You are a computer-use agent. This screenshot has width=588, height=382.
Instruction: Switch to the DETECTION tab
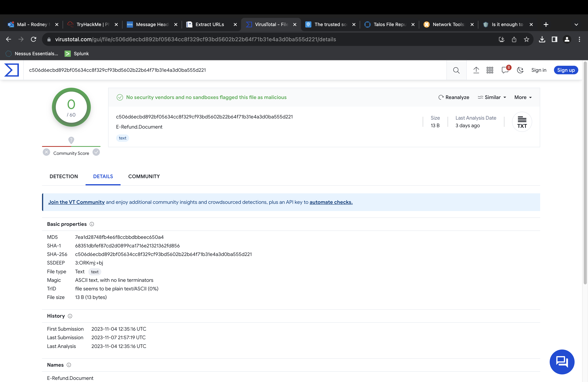click(x=64, y=176)
